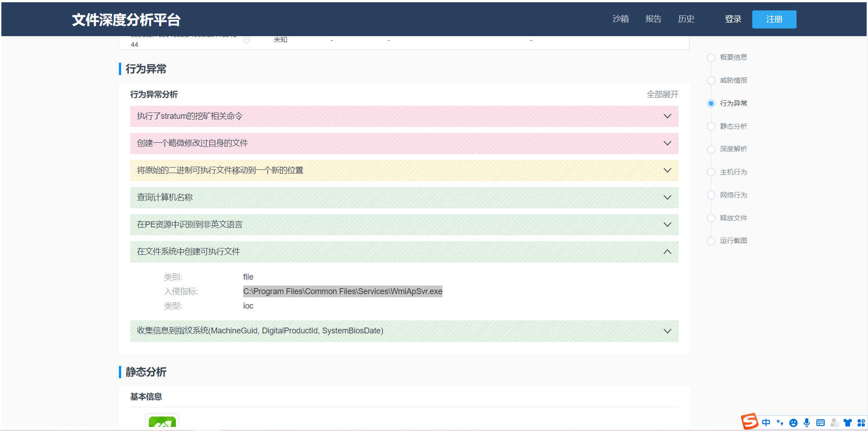Click the 静态分析 section heading in main content
Viewport: 868px width, 431px height.
tap(146, 372)
